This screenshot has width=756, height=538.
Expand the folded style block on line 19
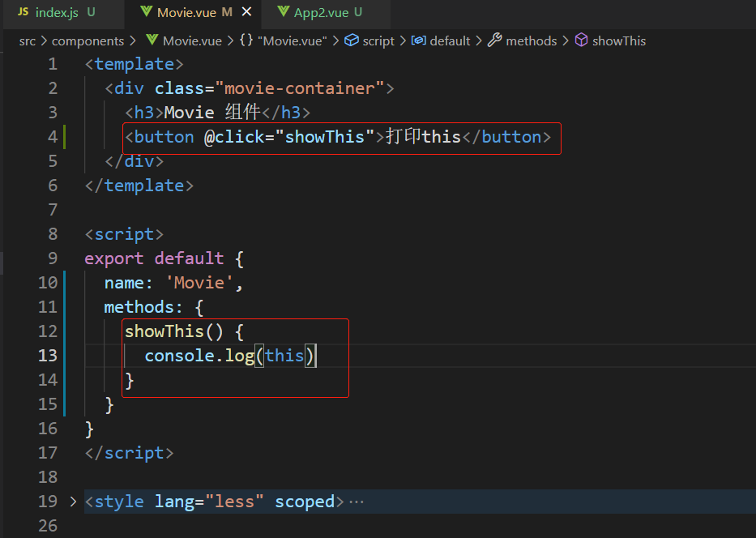[x=73, y=502]
